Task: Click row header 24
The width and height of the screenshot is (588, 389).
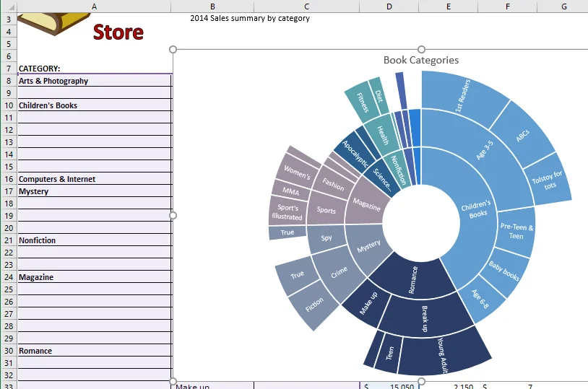Action: (9, 277)
